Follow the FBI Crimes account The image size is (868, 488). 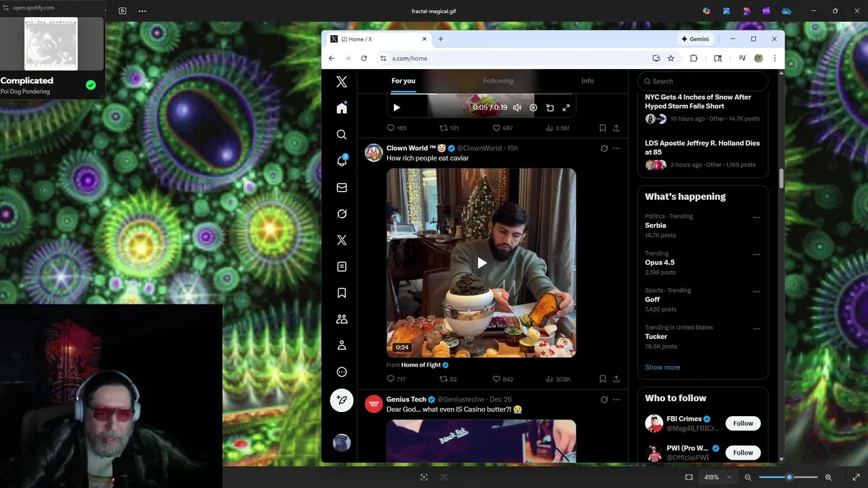pyautogui.click(x=743, y=424)
